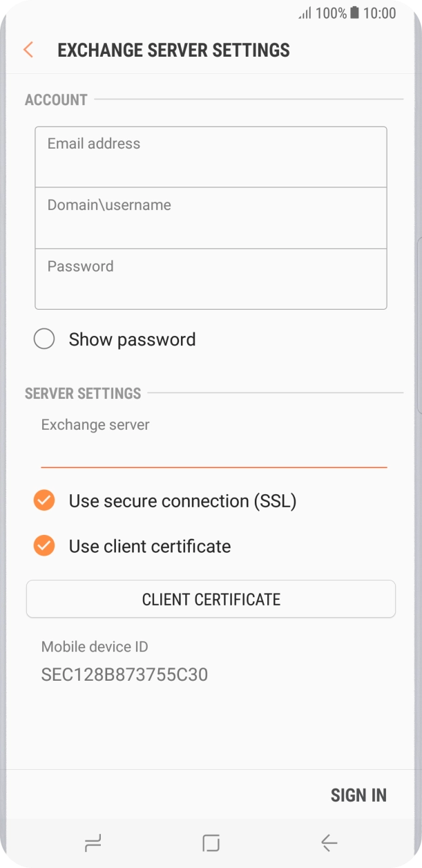Enable the Show password option
The height and width of the screenshot is (868, 422).
coord(44,339)
